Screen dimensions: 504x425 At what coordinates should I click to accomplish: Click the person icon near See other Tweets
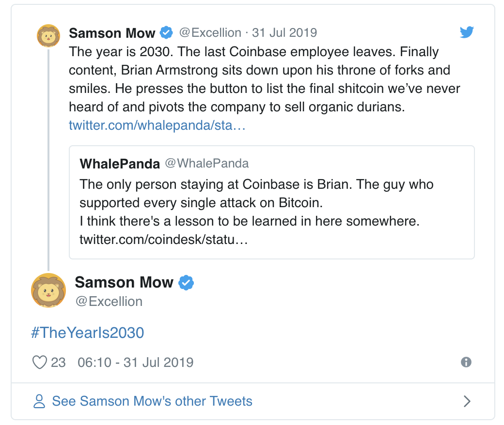point(39,401)
